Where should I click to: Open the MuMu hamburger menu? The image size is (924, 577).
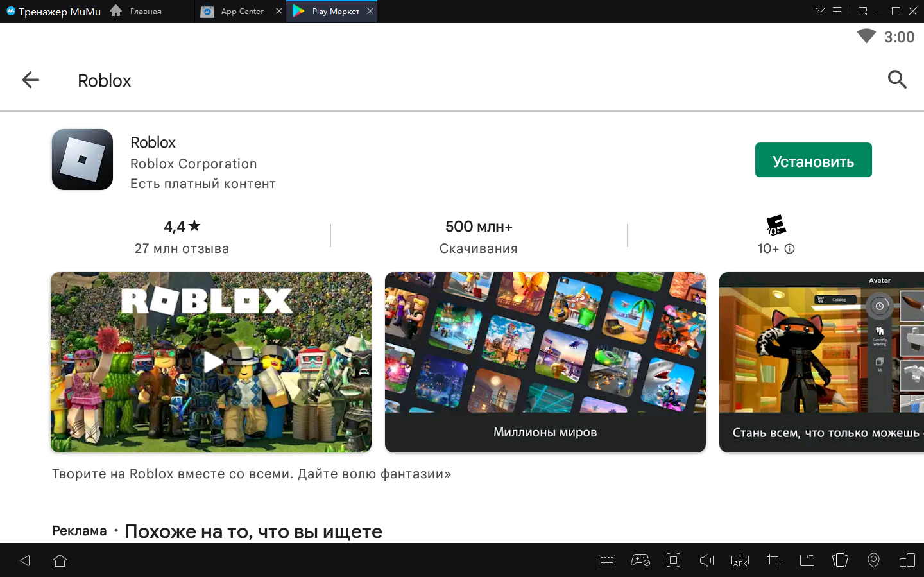point(837,12)
